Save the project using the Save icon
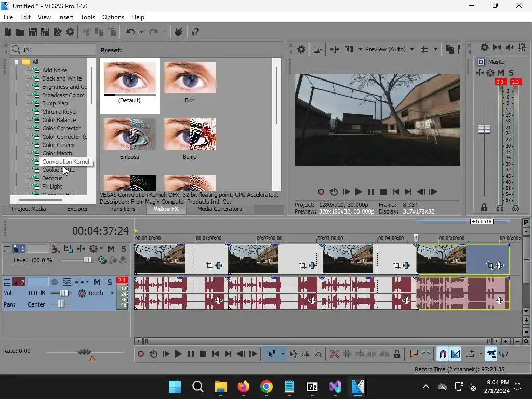This screenshot has height=399, width=532. pyautogui.click(x=33, y=32)
